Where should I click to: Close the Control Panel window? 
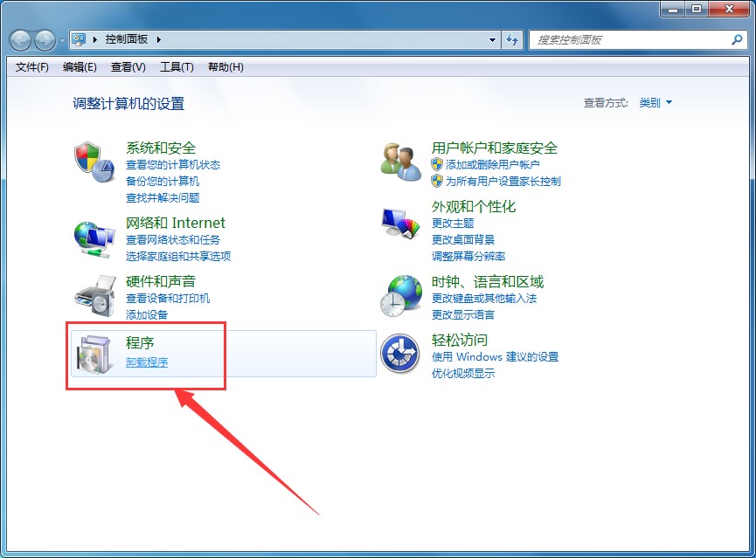(730, 9)
